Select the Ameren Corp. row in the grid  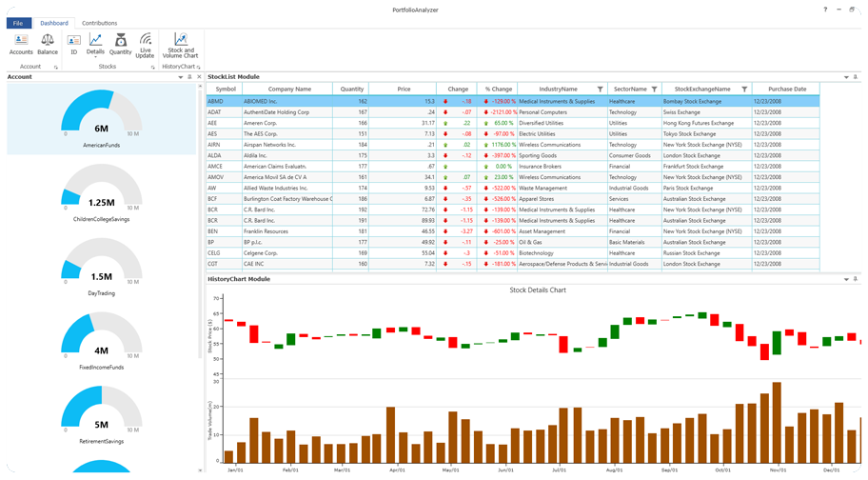286,123
